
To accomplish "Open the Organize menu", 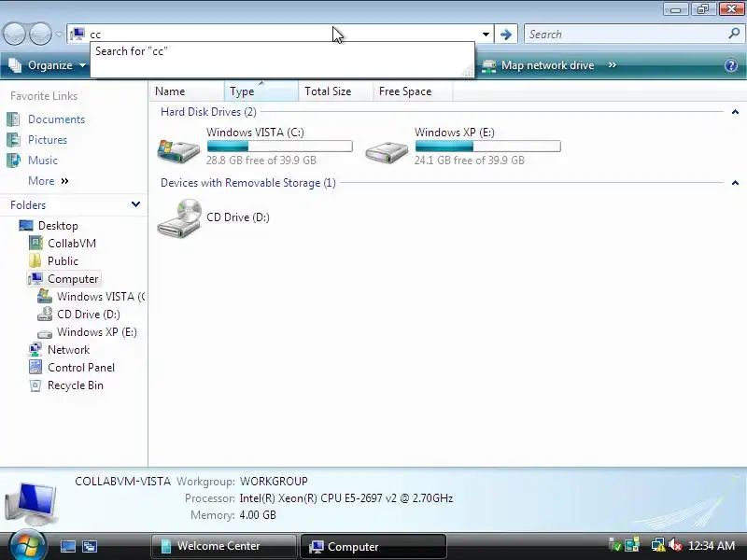I will click(48, 65).
